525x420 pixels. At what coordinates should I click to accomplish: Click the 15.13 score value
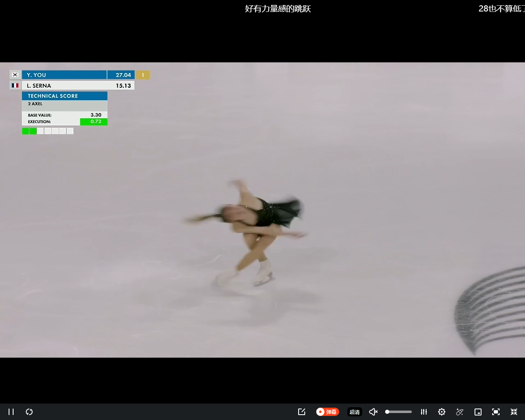coord(123,86)
